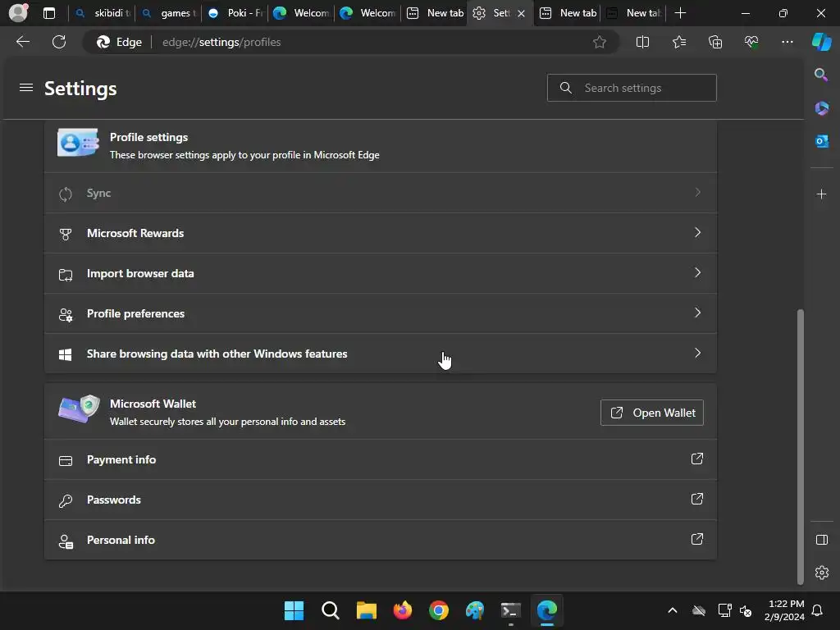Expand the Microsoft Rewards chevron
The width and height of the screenshot is (840, 630).
tap(697, 232)
